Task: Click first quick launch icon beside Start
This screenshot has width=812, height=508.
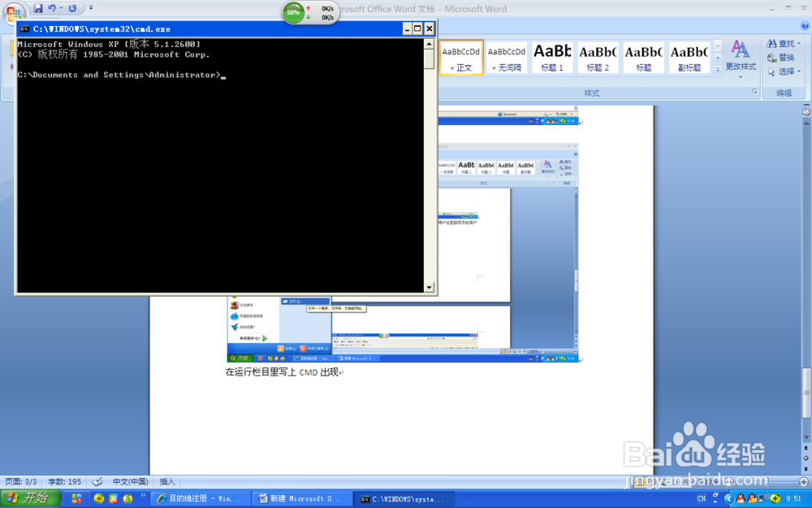Action: (76, 499)
